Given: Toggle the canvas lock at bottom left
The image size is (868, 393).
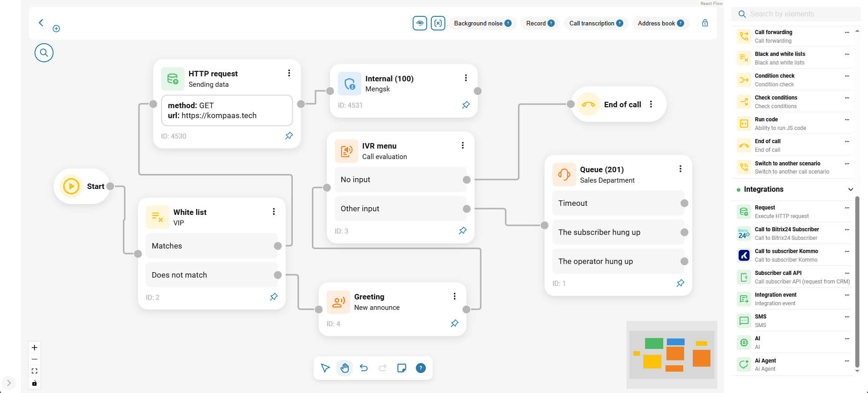Looking at the screenshot, I should (35, 383).
